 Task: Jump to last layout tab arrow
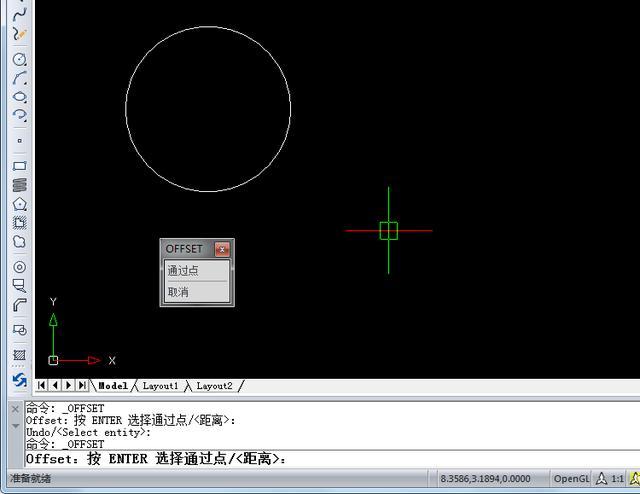pos(81,385)
